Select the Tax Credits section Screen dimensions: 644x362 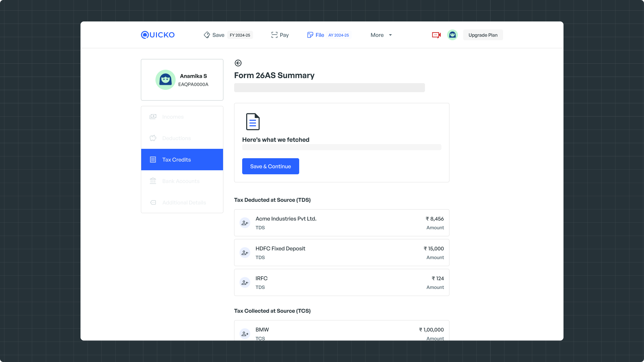point(182,160)
